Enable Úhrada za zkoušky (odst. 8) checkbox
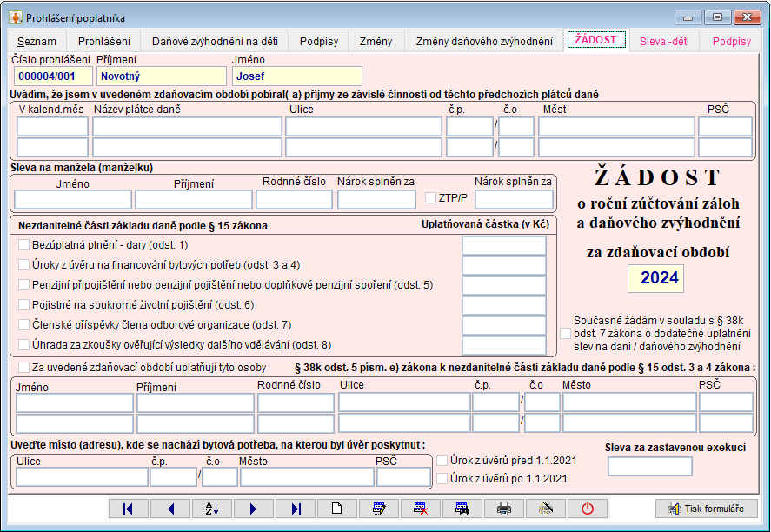Screen dimensions: 771x532 pyautogui.click(x=23, y=344)
